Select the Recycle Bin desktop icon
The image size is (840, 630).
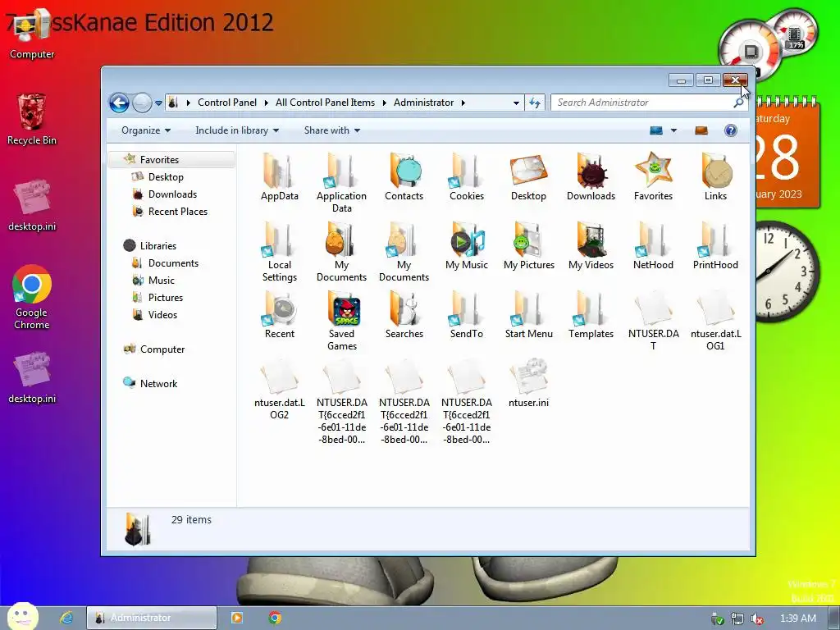coord(32,119)
